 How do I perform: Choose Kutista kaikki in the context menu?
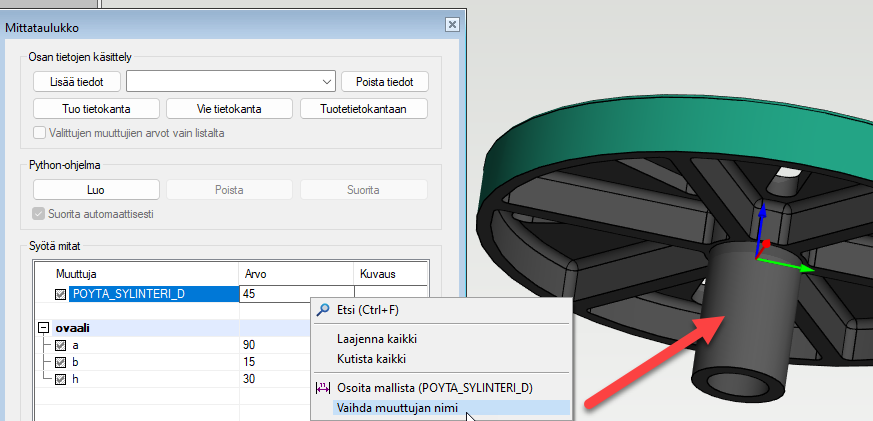369,358
